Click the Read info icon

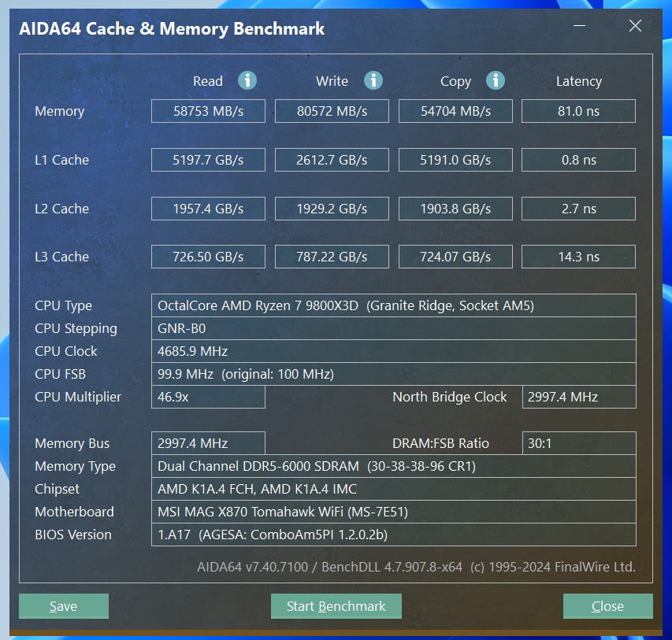click(x=247, y=80)
